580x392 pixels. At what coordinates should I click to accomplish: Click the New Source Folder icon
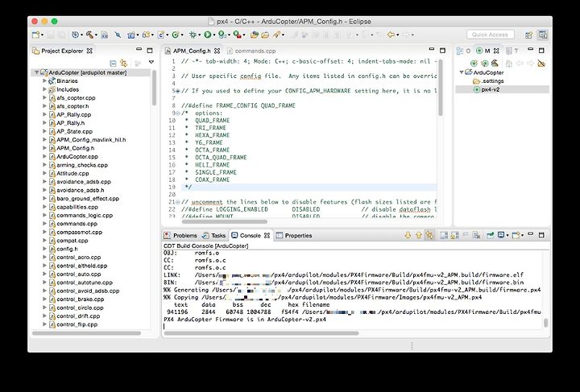coord(146,35)
